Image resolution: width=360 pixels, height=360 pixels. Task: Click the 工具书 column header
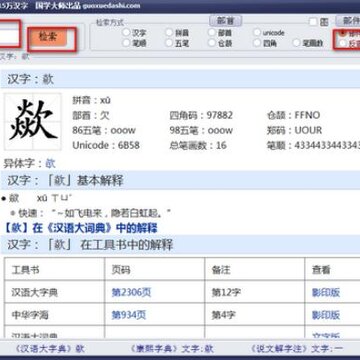(54, 269)
